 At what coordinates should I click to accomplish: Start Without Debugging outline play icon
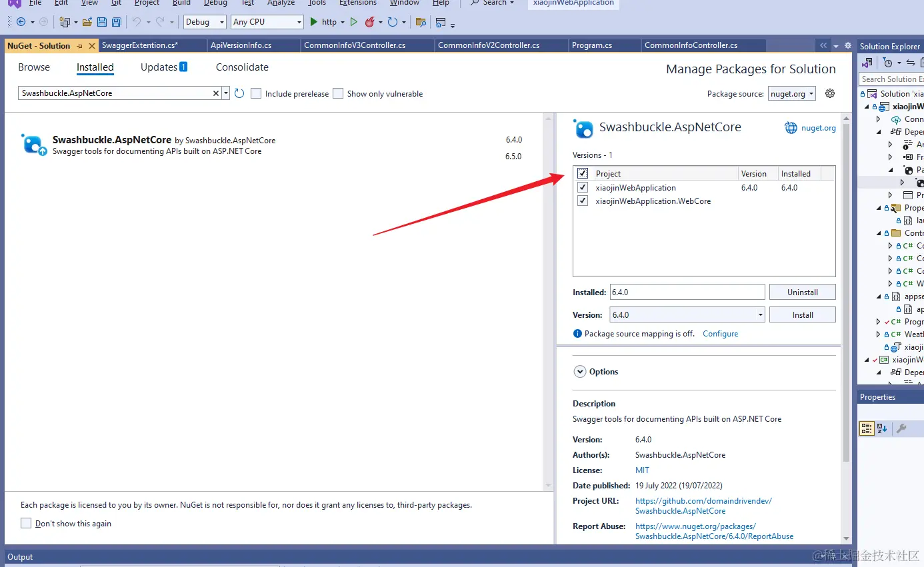point(354,22)
